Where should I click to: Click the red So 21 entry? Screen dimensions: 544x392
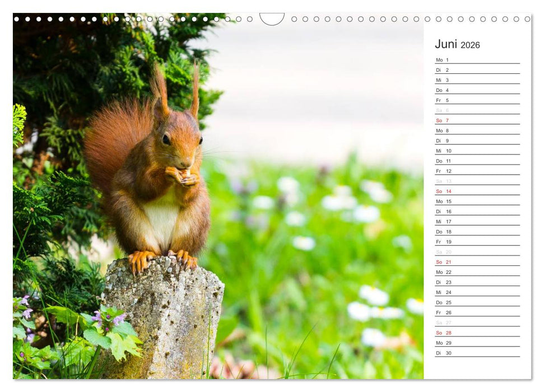pos(443,262)
